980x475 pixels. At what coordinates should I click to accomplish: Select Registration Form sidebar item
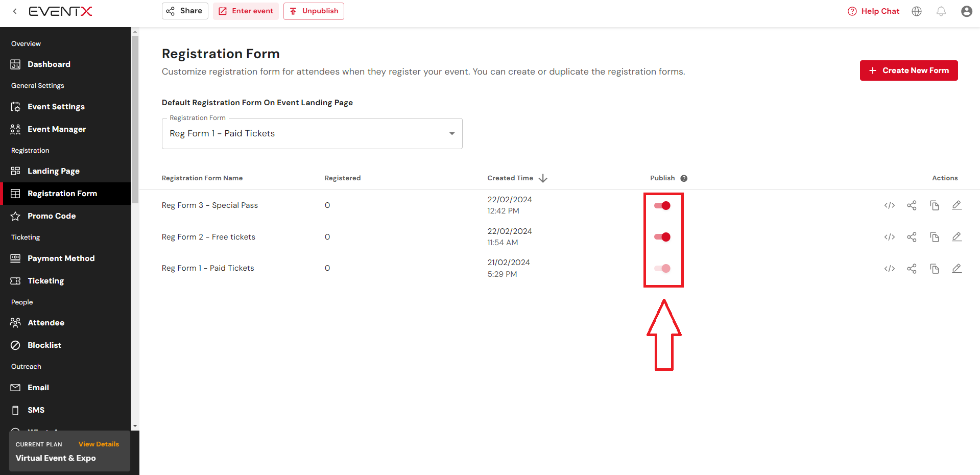[65, 194]
